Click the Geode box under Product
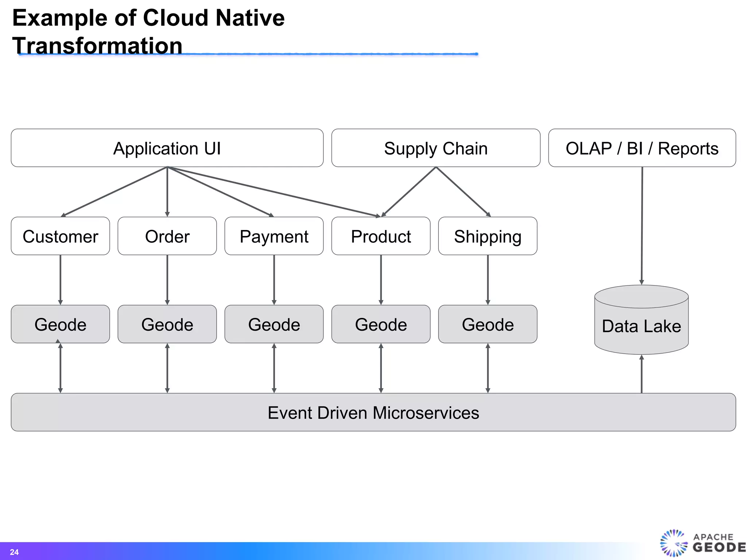The height and width of the screenshot is (560, 747). coord(381,324)
